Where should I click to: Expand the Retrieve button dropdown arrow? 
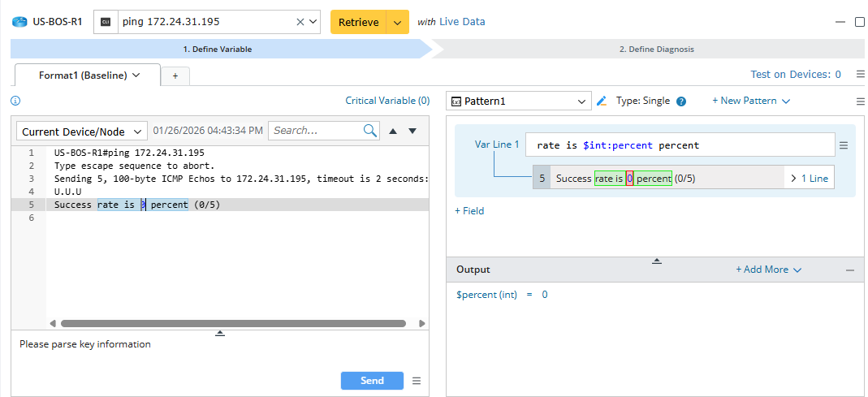coord(397,22)
